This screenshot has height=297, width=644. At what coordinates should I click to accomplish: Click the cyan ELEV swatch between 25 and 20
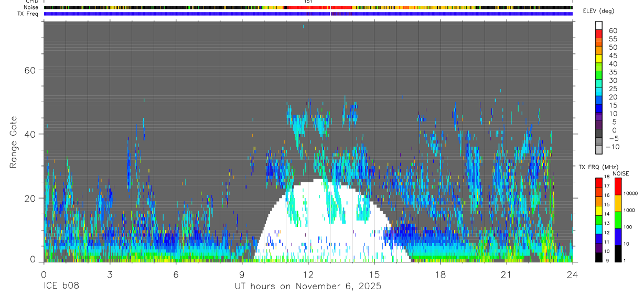pyautogui.click(x=599, y=92)
